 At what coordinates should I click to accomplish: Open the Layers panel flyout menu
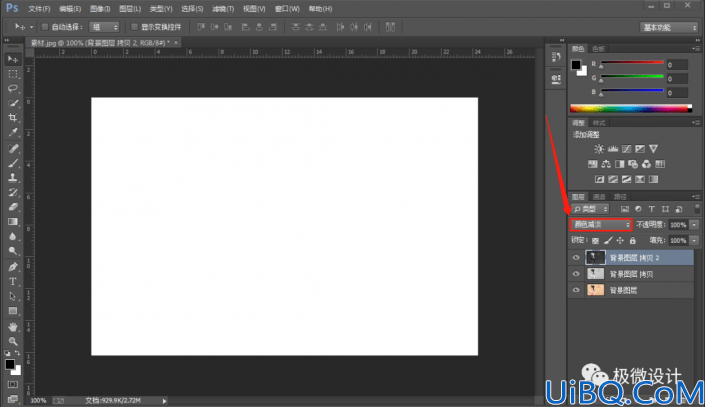coord(696,197)
